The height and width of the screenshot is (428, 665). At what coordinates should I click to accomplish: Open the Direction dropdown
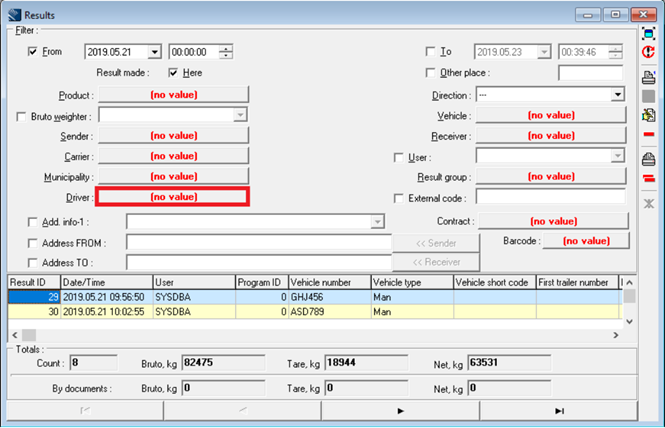pyautogui.click(x=618, y=94)
